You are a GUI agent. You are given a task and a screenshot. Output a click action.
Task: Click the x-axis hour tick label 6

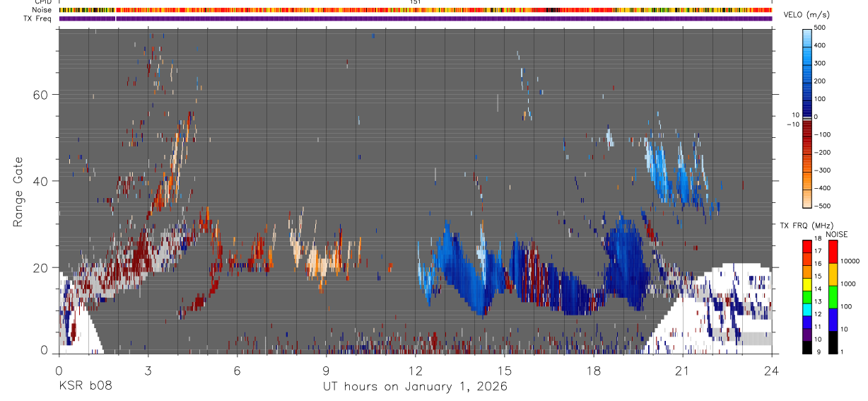[237, 370]
